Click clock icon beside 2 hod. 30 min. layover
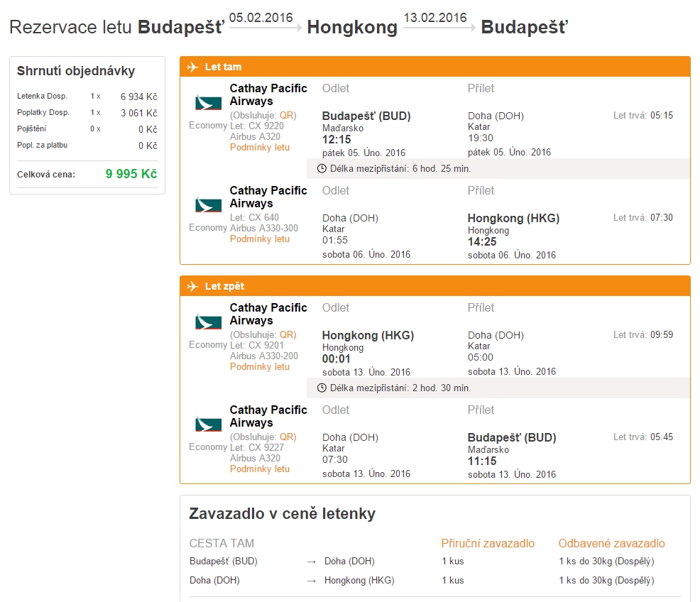700x602 pixels. [x=322, y=388]
